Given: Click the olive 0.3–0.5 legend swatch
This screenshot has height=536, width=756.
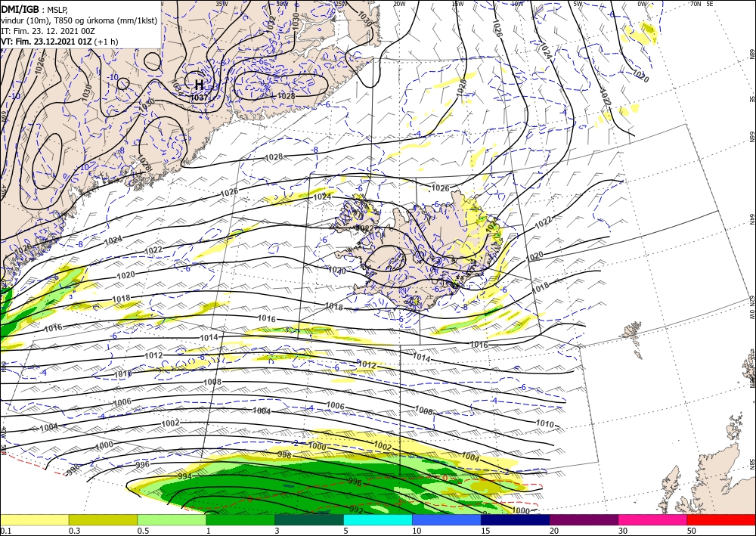Looking at the screenshot, I should (x=103, y=519).
